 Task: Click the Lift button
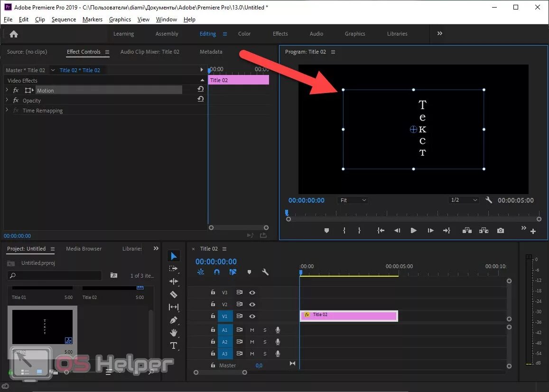tap(467, 231)
